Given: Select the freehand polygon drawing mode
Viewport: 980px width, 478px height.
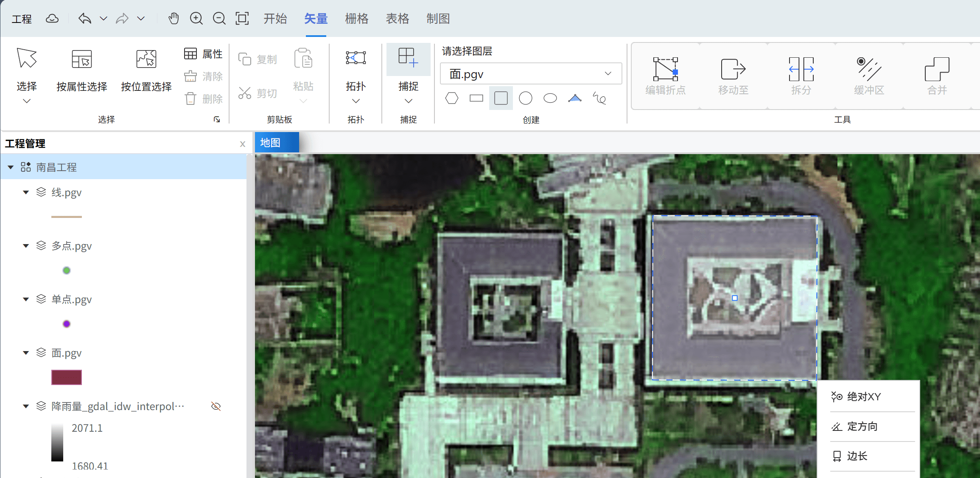Looking at the screenshot, I should (x=599, y=98).
